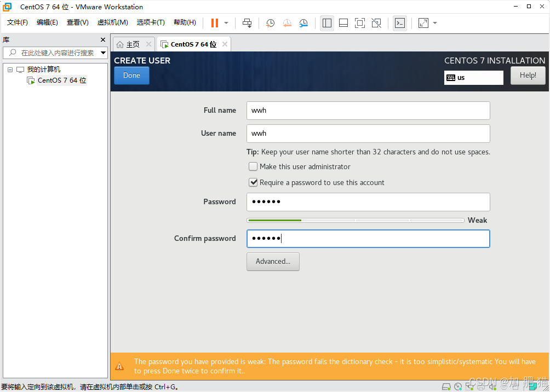Click the us keyboard layout selector
550x392 pixels.
(473, 78)
